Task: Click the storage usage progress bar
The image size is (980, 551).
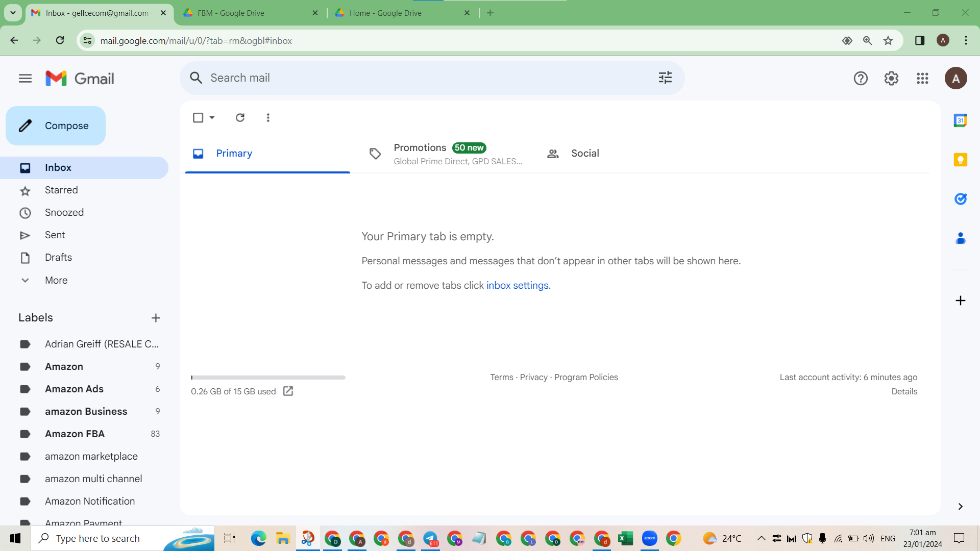Action: 268,378
